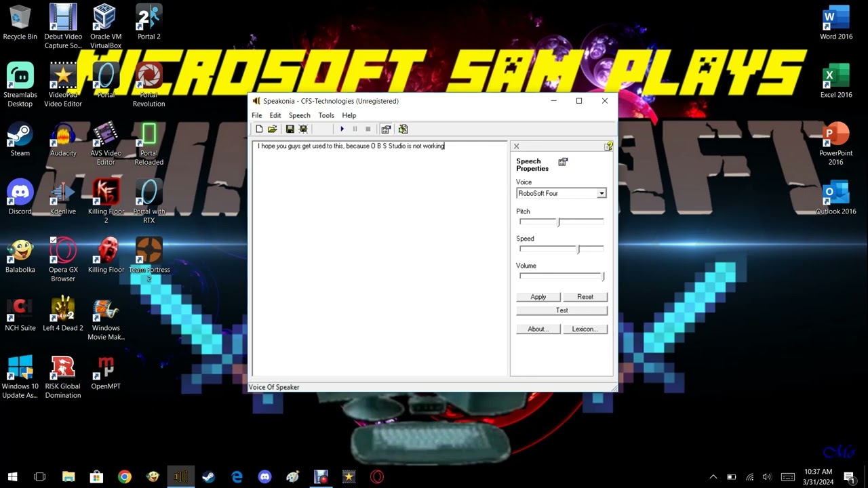Toggle the Speech Properties panel toolbar icon
This screenshot has width=868, height=488.
tap(386, 129)
